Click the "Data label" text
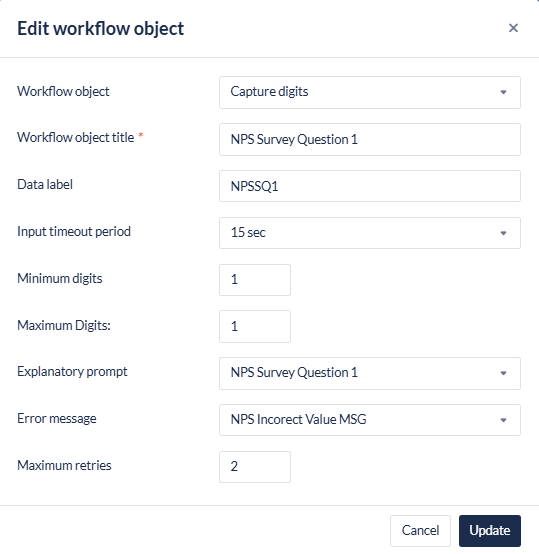The image size is (539, 554). coord(45,184)
